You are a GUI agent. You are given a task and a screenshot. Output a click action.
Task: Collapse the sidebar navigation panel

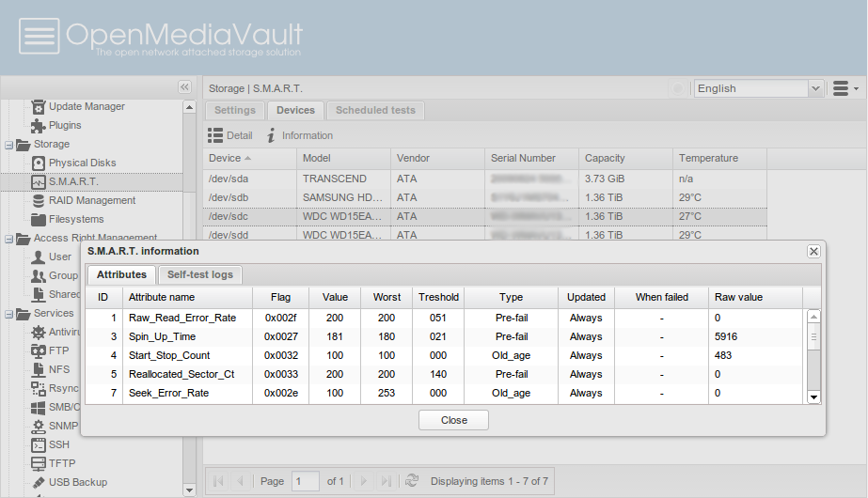pos(184,86)
